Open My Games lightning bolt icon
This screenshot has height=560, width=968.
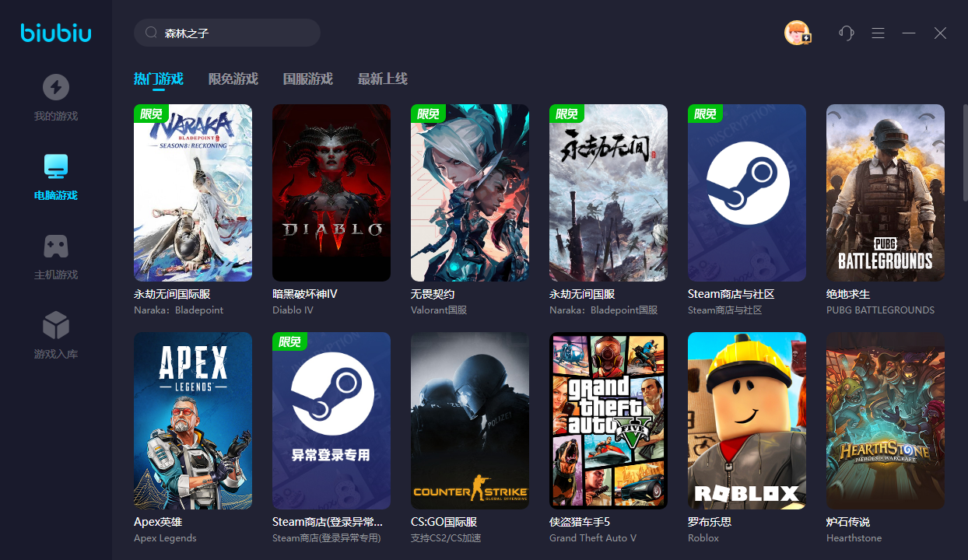click(x=55, y=87)
